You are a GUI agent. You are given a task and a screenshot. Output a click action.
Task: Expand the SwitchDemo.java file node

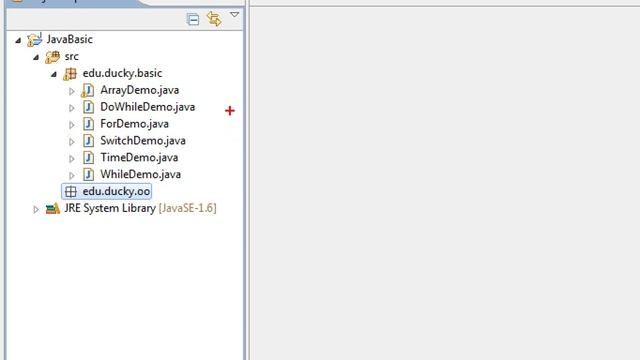[71, 142]
